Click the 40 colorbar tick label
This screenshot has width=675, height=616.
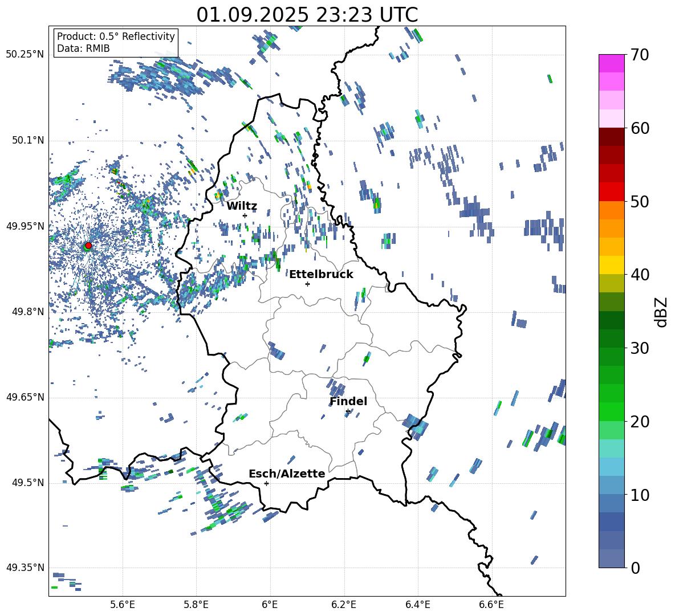pos(640,275)
